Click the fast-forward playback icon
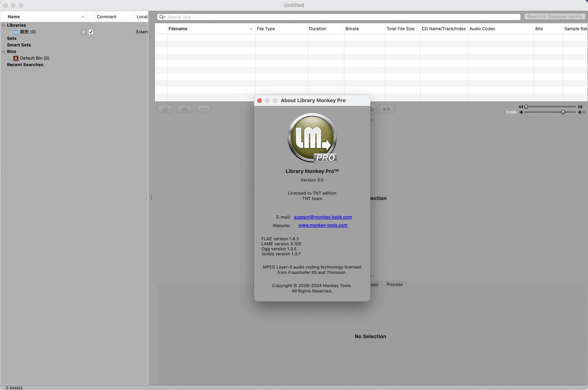Screen dimensions: 588x390 [x=387, y=109]
